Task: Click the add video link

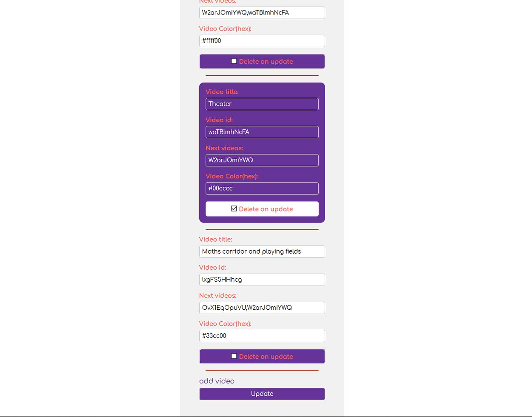Action: (x=217, y=381)
